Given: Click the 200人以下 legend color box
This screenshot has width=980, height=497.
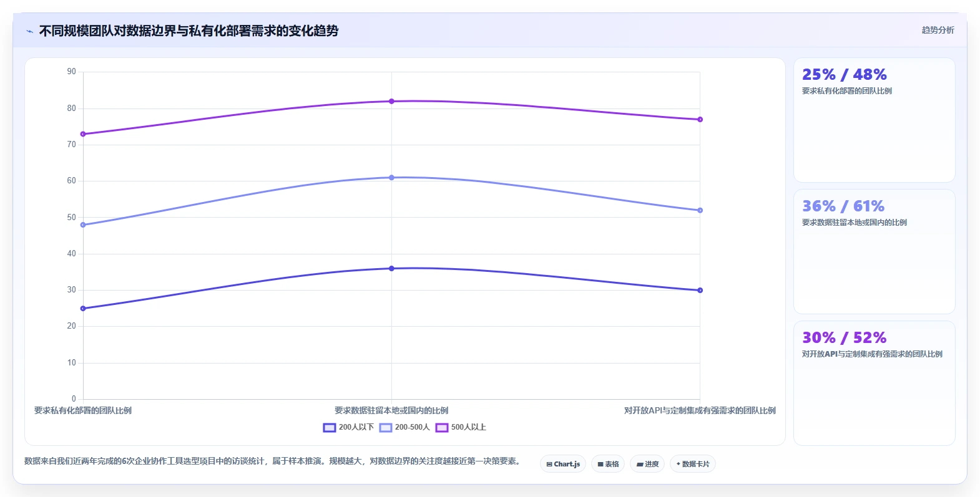Looking at the screenshot, I should (x=330, y=427).
